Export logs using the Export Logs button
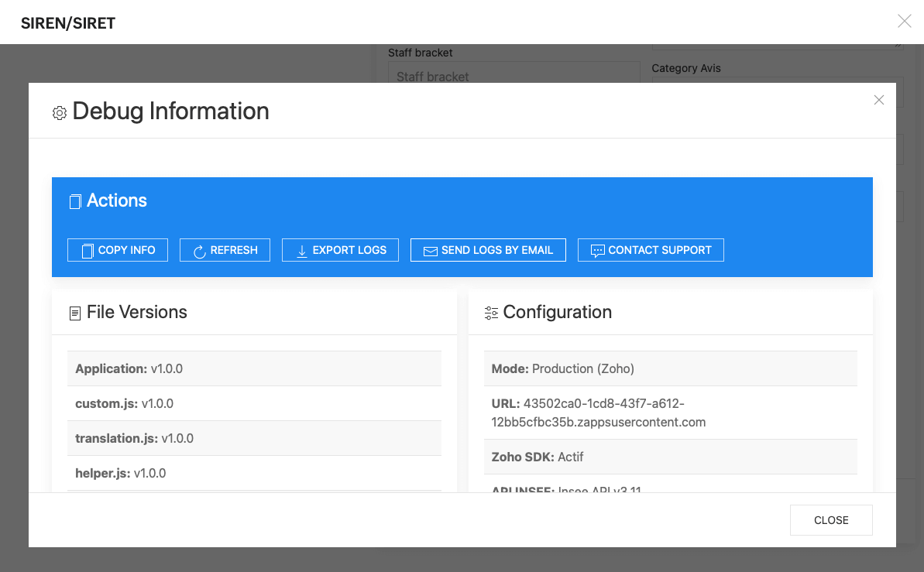924x572 pixels. (x=340, y=250)
